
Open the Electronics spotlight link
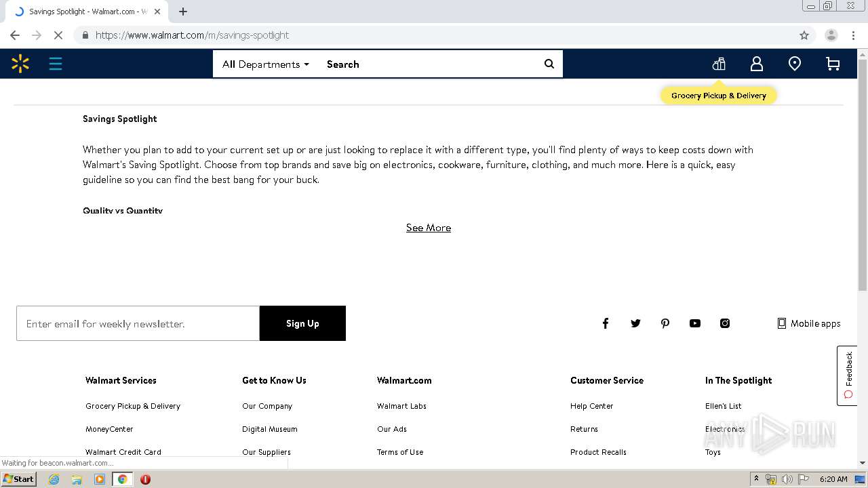(x=725, y=429)
